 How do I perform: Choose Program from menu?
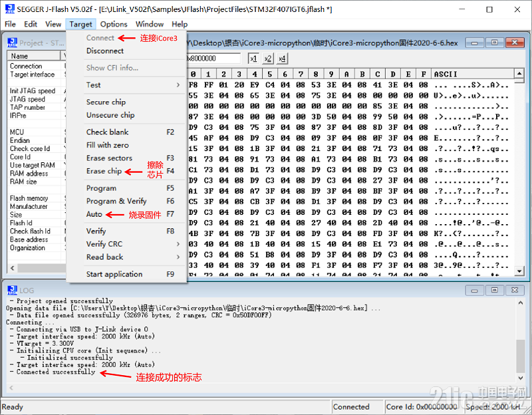pyautogui.click(x=126, y=188)
